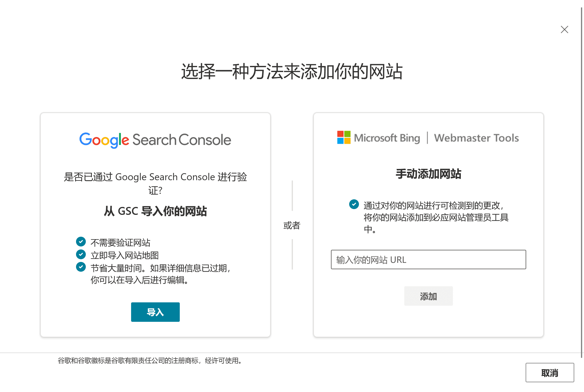Click the 添加 add button
Screen dimensions: 584x392
(x=428, y=296)
